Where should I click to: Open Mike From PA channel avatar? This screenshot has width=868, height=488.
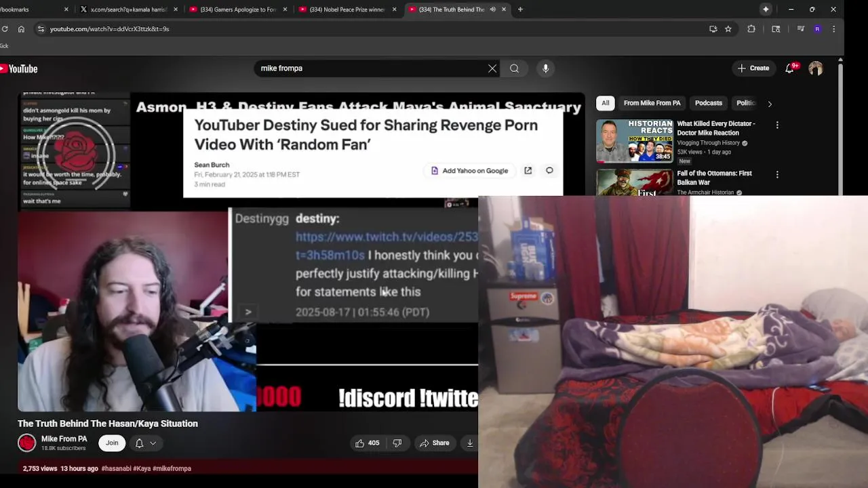26,443
